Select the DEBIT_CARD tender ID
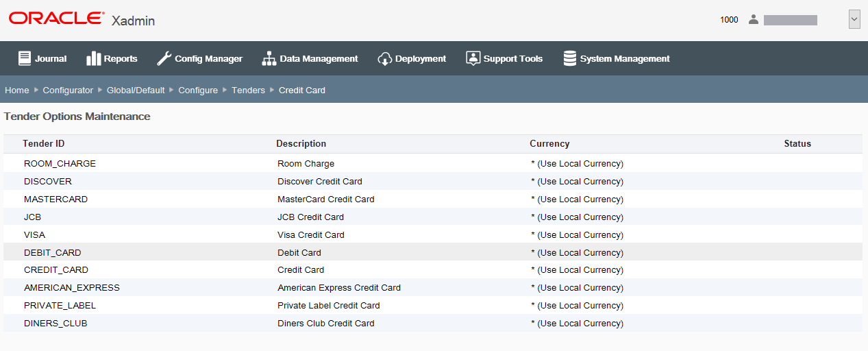868x351 pixels. (x=52, y=252)
